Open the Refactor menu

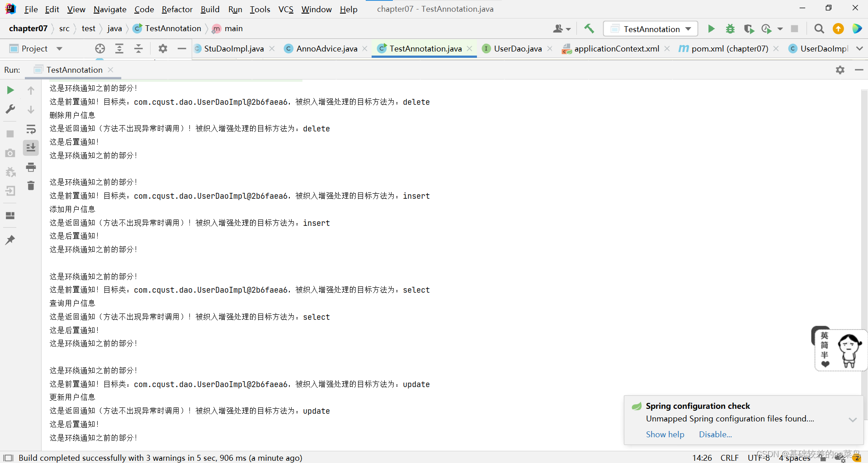pos(177,9)
